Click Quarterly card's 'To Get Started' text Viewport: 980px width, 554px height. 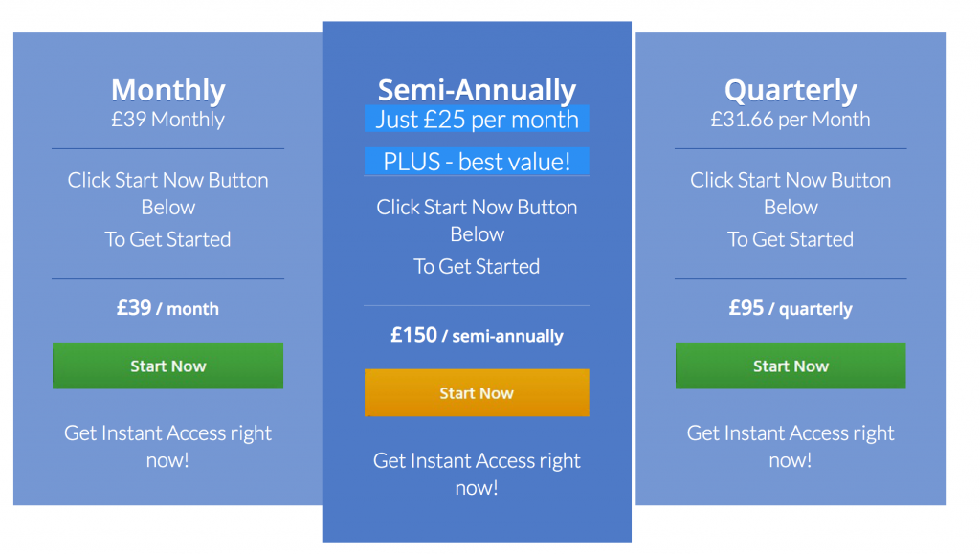(x=790, y=238)
